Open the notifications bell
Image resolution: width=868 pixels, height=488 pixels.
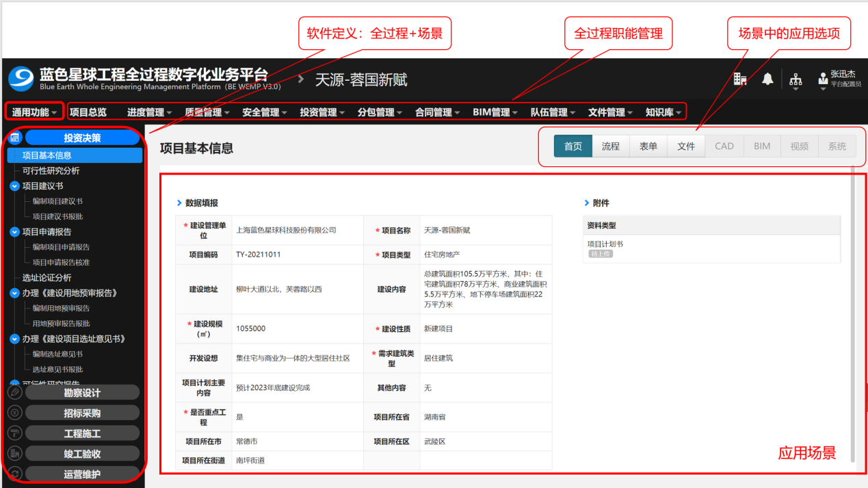coord(767,79)
